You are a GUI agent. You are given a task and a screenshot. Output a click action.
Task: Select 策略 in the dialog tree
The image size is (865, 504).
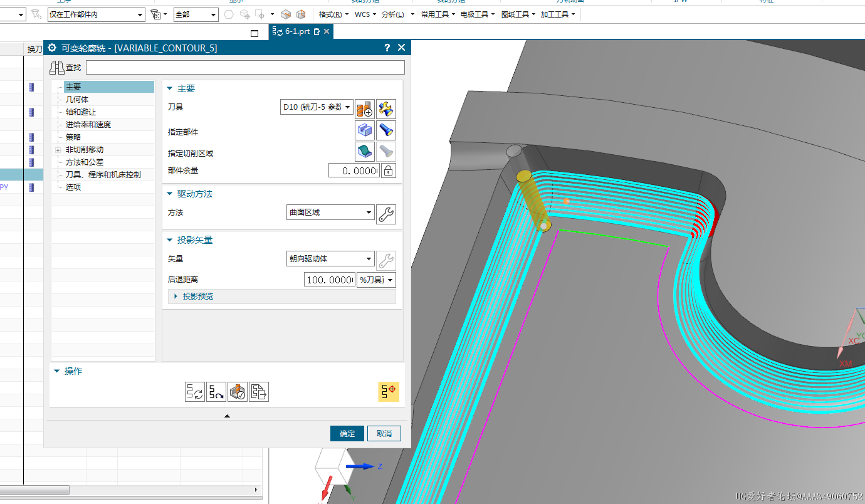[73, 137]
